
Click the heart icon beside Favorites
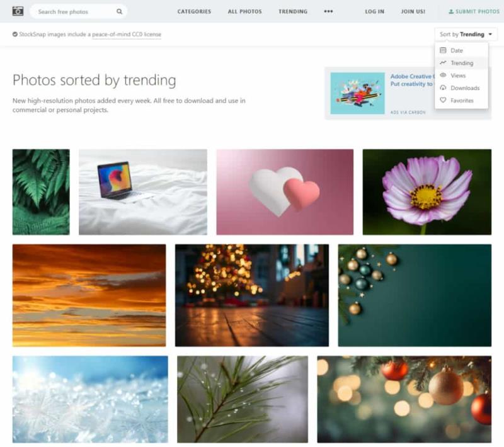(x=443, y=100)
